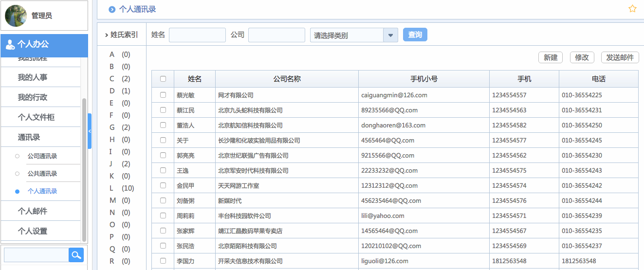Open the 个人邮件 menu

point(33,211)
